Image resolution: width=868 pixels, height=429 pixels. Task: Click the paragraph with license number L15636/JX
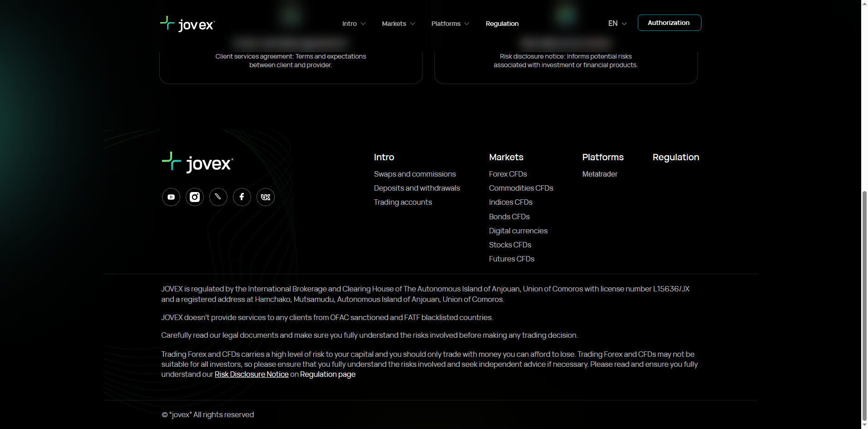coord(425,294)
